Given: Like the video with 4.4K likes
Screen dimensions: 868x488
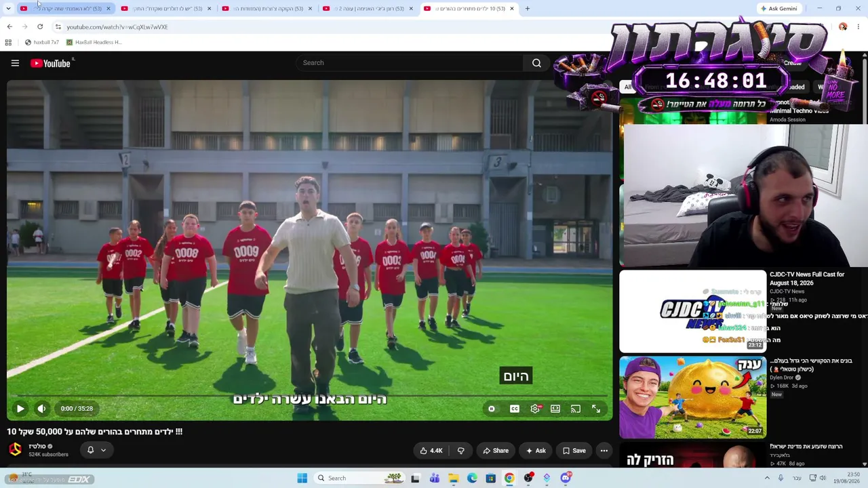Looking at the screenshot, I should [x=431, y=451].
